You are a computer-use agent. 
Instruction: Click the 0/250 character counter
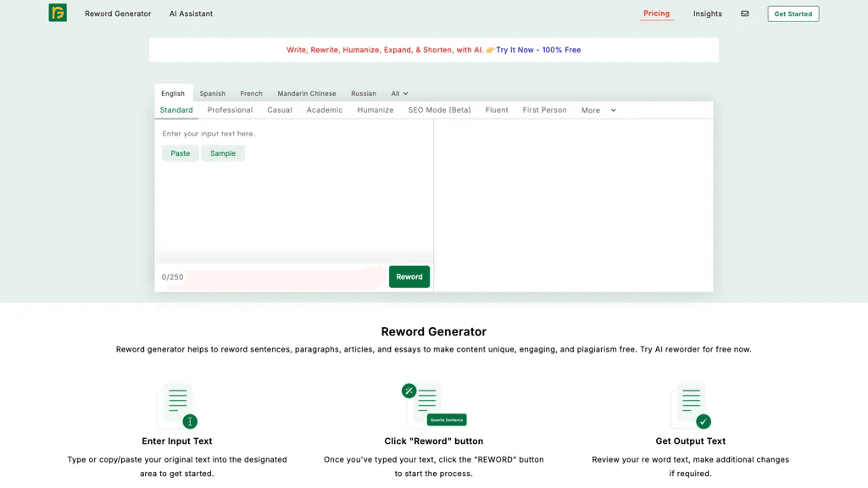172,277
